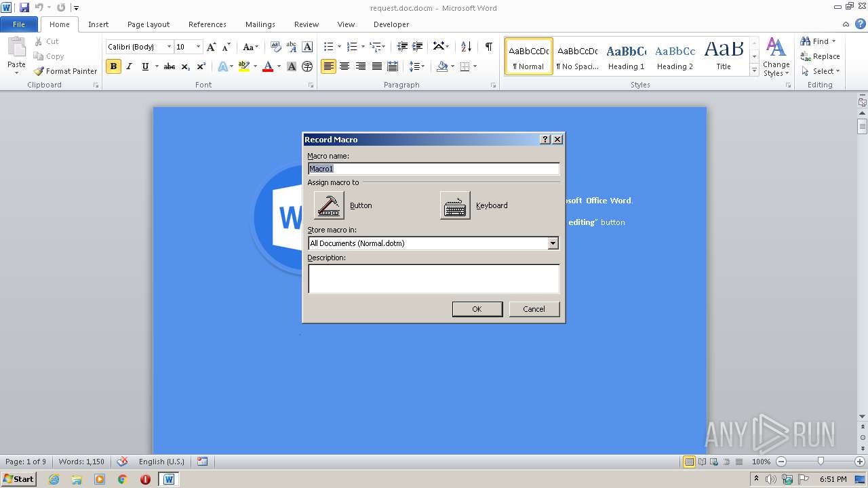This screenshot has height=488, width=868.
Task: Click the Description text box
Action: pos(433,279)
